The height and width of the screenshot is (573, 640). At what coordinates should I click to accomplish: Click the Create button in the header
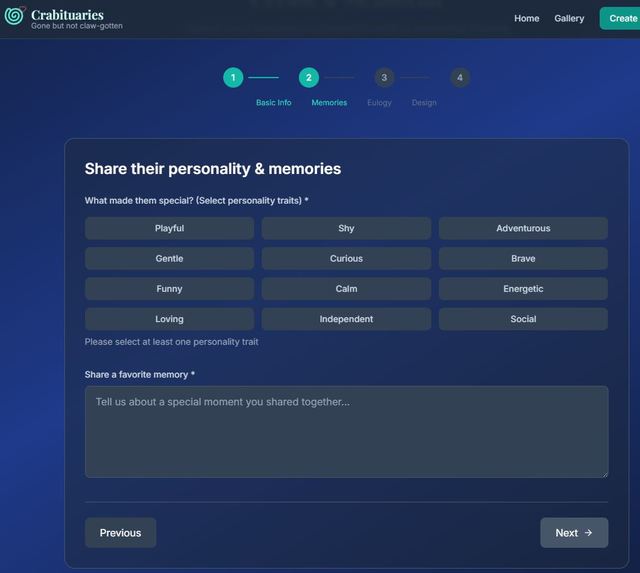click(620, 18)
